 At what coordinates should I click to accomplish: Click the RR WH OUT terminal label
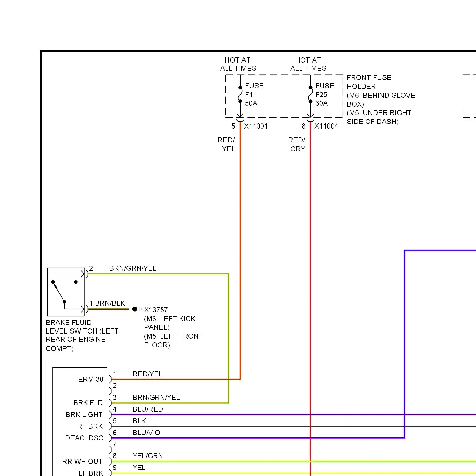click(x=83, y=462)
